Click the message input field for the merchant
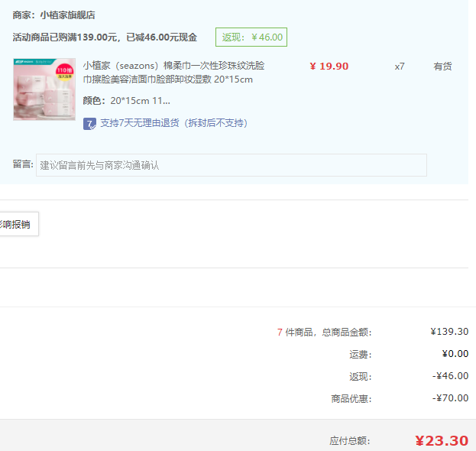The image size is (476, 451). tap(231, 165)
